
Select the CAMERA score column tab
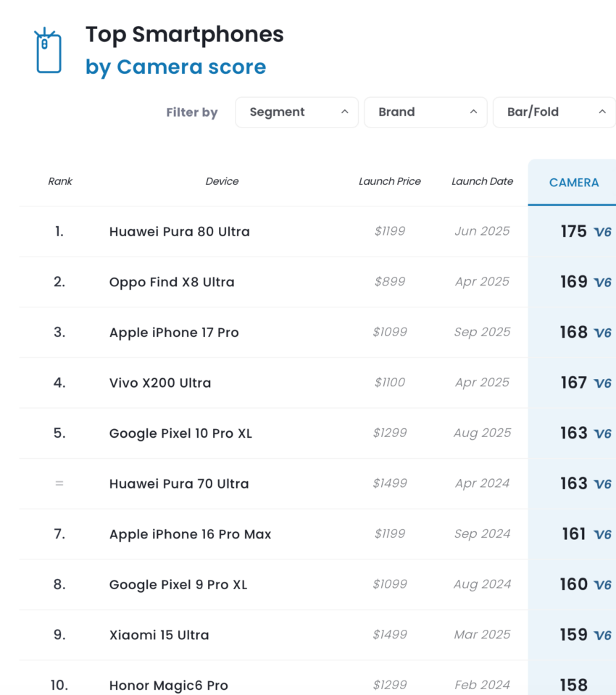tap(573, 183)
